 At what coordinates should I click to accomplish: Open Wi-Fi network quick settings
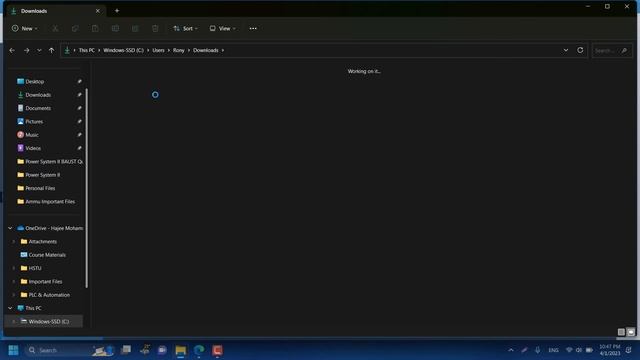[569, 350]
